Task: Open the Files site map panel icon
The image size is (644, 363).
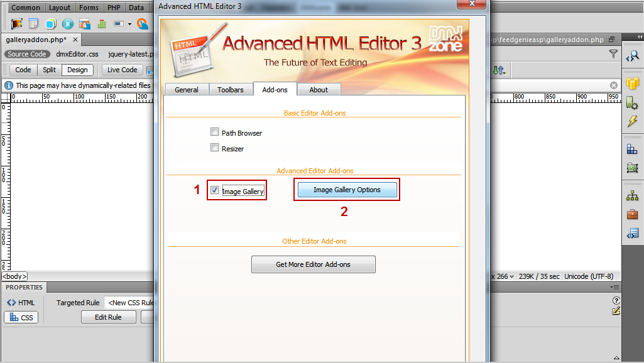Action: (x=633, y=195)
